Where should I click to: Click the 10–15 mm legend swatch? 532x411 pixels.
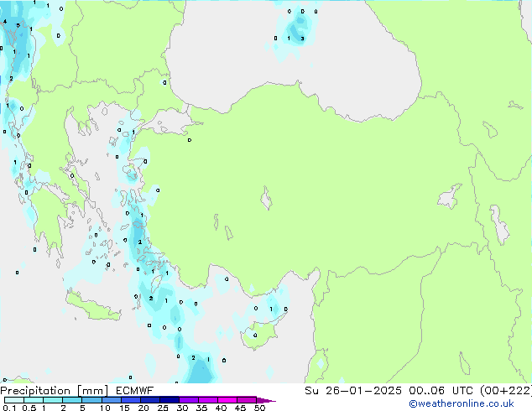111,400
